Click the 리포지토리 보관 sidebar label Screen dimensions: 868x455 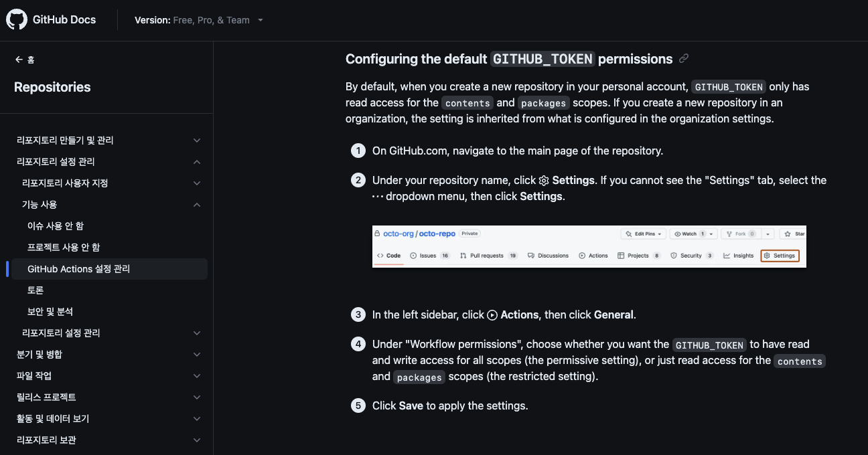[x=46, y=440]
